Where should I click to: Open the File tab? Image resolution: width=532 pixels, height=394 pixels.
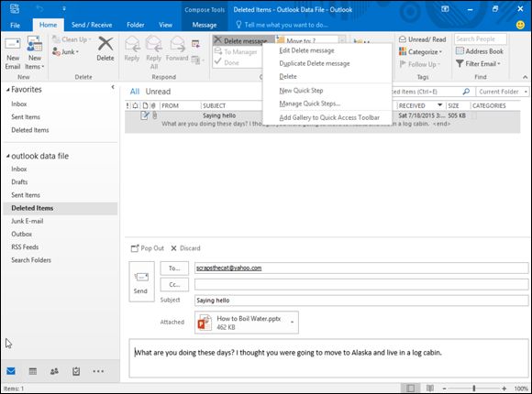15,25
